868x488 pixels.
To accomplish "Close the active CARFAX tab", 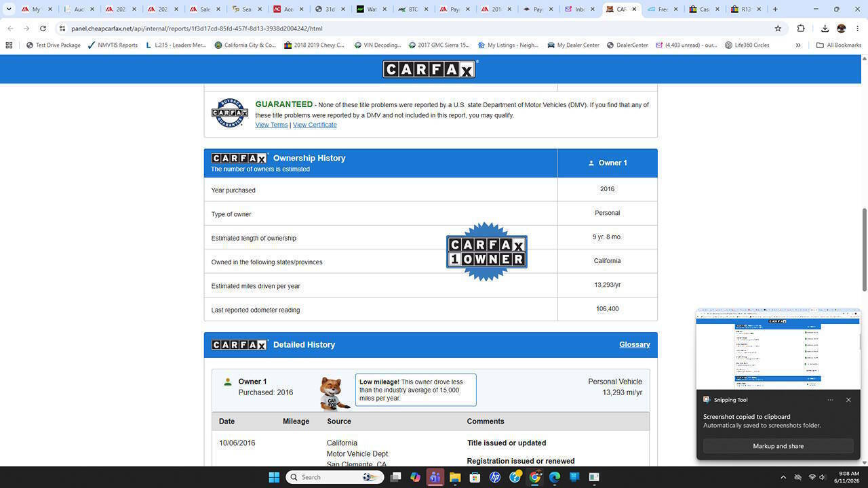I will pyautogui.click(x=634, y=9).
